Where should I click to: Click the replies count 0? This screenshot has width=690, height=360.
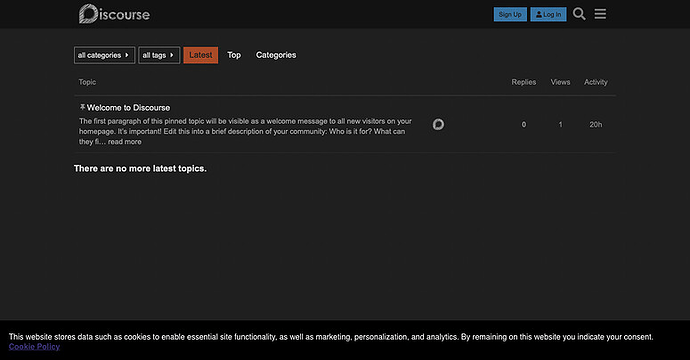[524, 125]
